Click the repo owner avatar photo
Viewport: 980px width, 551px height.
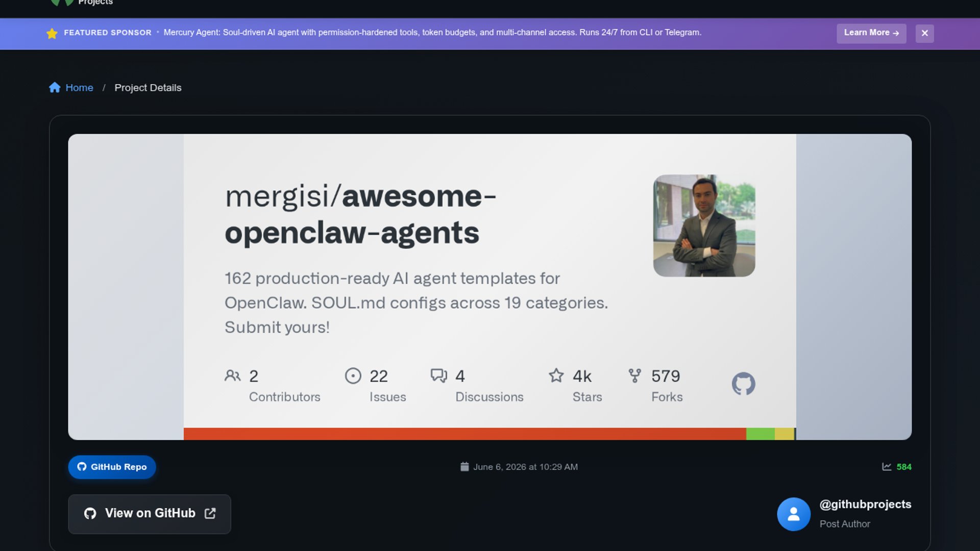click(x=704, y=226)
